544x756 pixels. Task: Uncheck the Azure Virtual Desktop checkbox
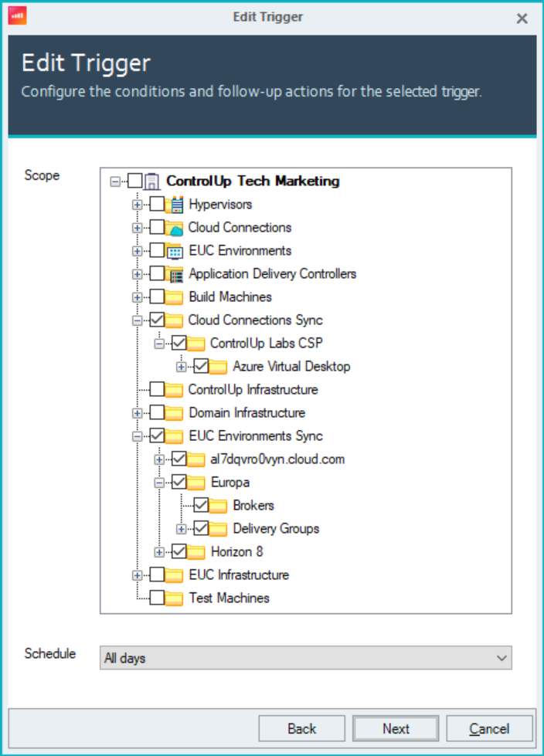click(202, 366)
